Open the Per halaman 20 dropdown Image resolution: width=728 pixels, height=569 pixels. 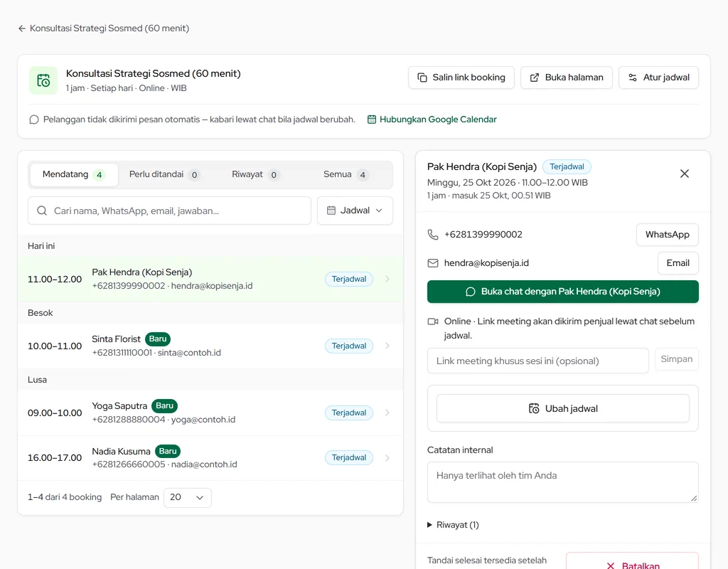pyautogui.click(x=188, y=497)
